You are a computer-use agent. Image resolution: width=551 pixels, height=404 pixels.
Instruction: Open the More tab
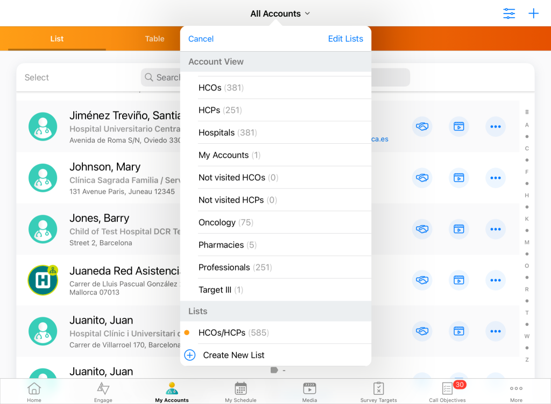pos(516,392)
